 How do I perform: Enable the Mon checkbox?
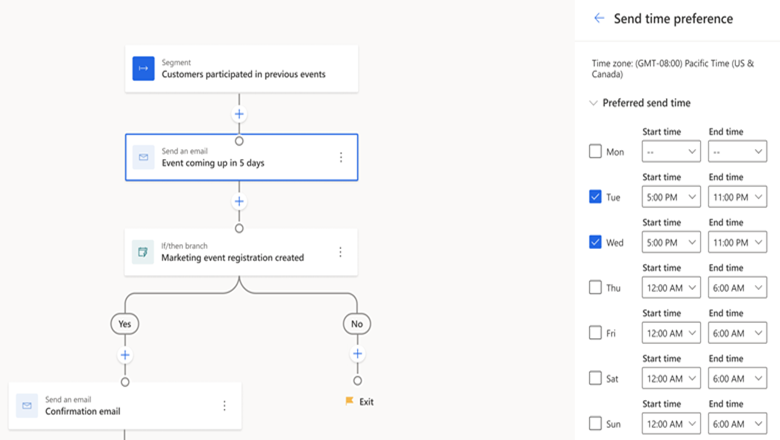point(595,152)
